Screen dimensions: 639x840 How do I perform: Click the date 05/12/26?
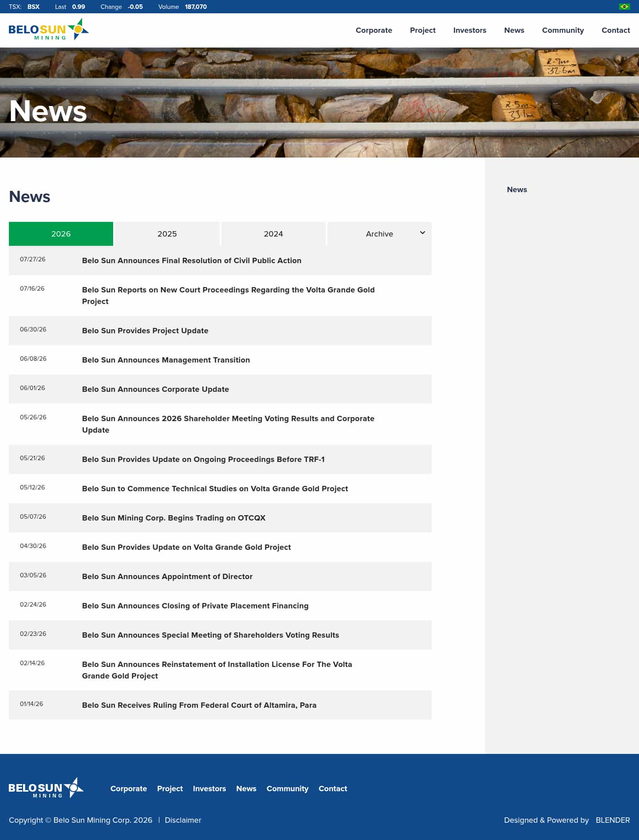tap(32, 487)
